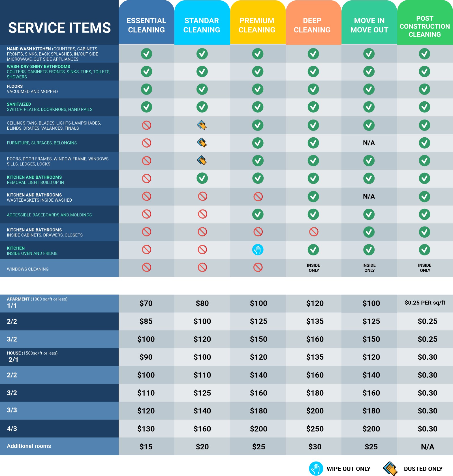Click the $250 Deep Cleaning price for 4/3
This screenshot has height=476, width=453.
(315, 429)
